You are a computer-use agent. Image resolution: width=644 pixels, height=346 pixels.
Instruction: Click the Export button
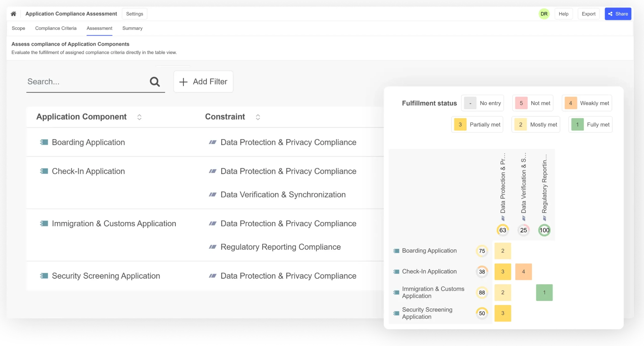(588, 14)
